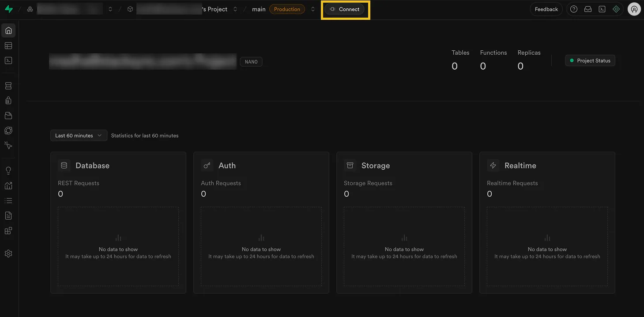Click the Storage card archive icon
Viewport: 644px width, 317px height.
coord(350,165)
